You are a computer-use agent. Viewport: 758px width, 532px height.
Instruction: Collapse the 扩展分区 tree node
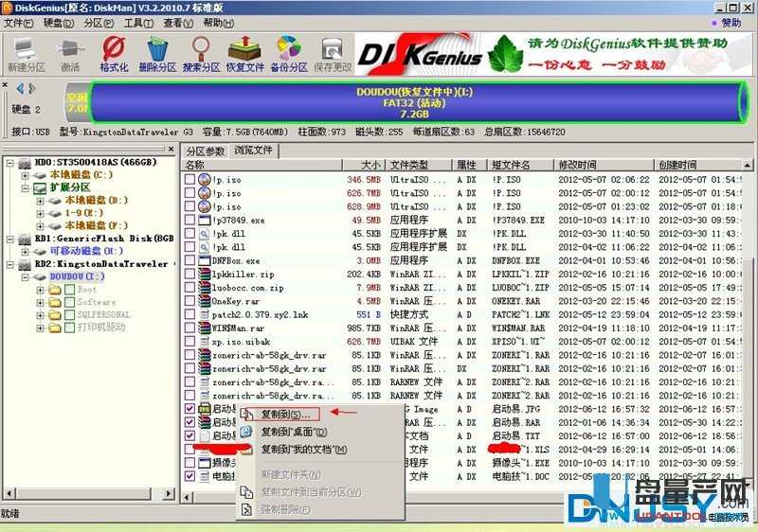(25, 187)
